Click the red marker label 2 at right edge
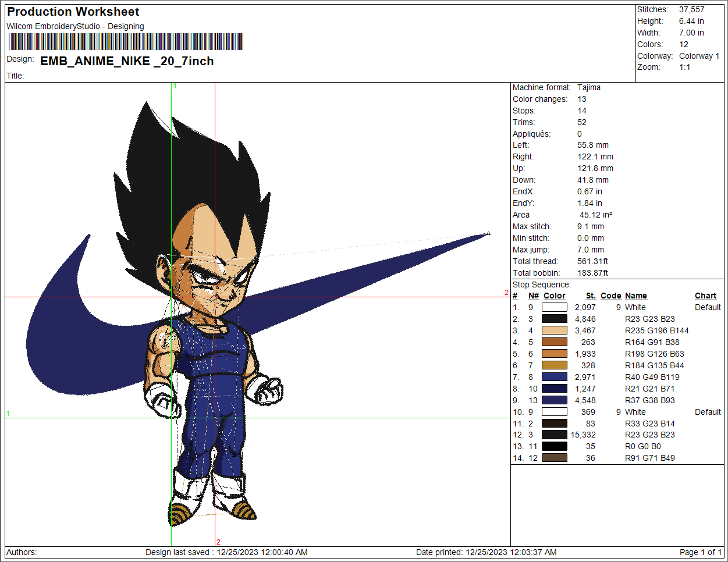 (506, 293)
